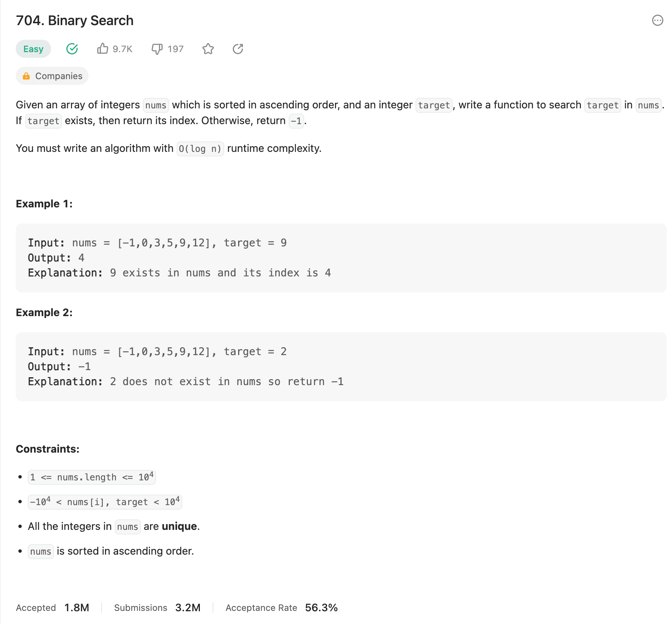The height and width of the screenshot is (624, 672).
Task: Click the problem title 704. Binary Search
Action: [x=75, y=21]
